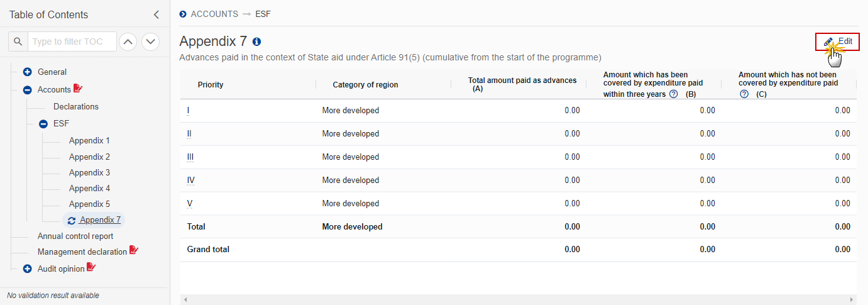Open priority III link in table
868x305 pixels.
(190, 157)
